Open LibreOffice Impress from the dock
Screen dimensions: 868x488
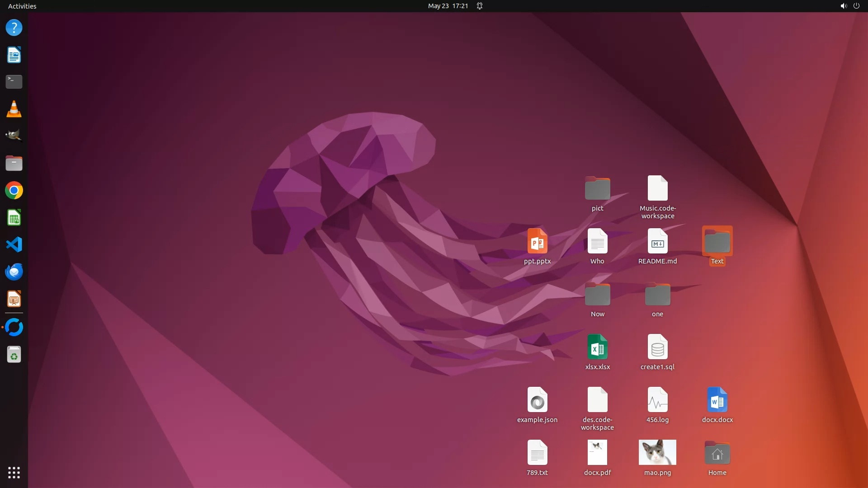tap(14, 299)
